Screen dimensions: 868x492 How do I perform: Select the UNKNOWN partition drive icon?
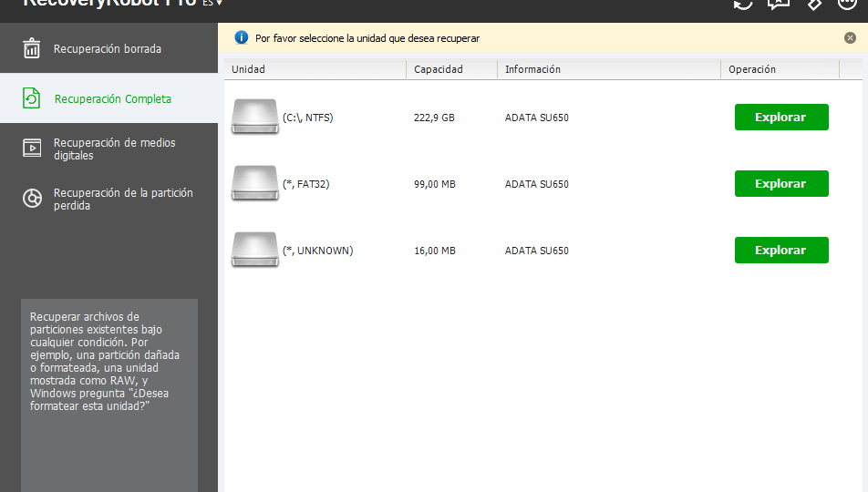(254, 250)
